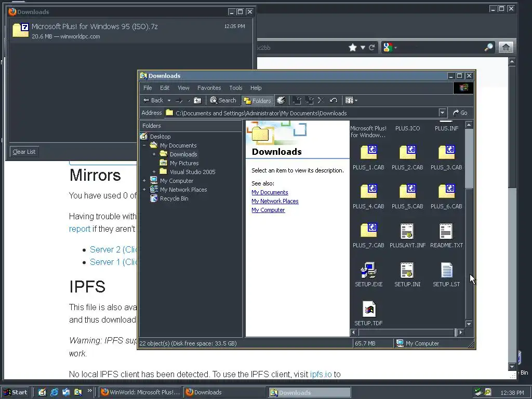Open the Help menu

[256, 88]
